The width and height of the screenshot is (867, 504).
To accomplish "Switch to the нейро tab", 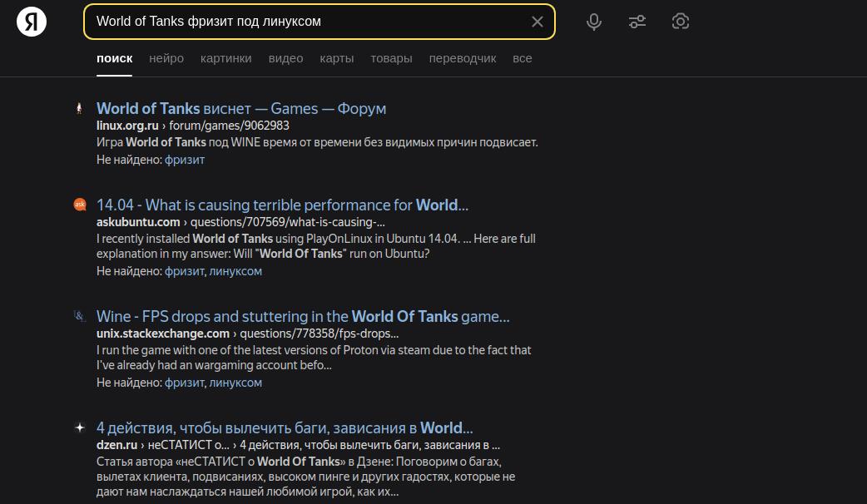I will pos(166,58).
